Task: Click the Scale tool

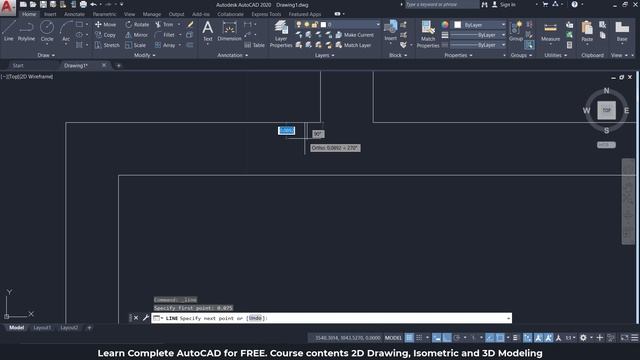Action: (136, 45)
